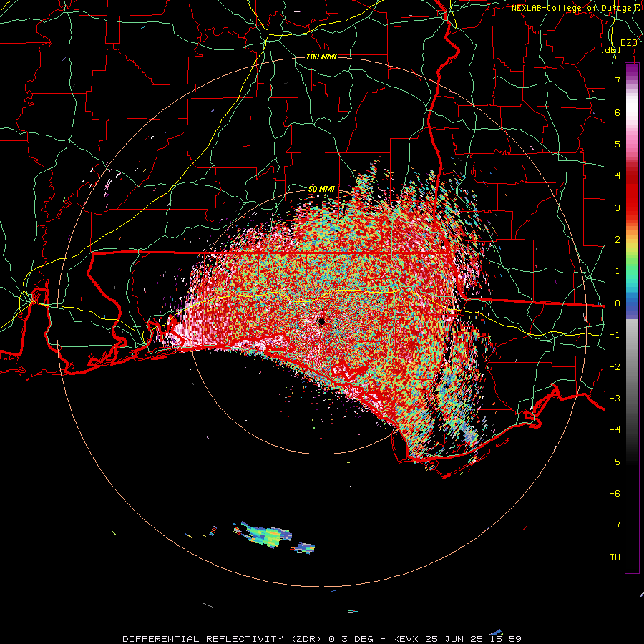
Task: Click the legend value 4
Action: [x=618, y=176]
